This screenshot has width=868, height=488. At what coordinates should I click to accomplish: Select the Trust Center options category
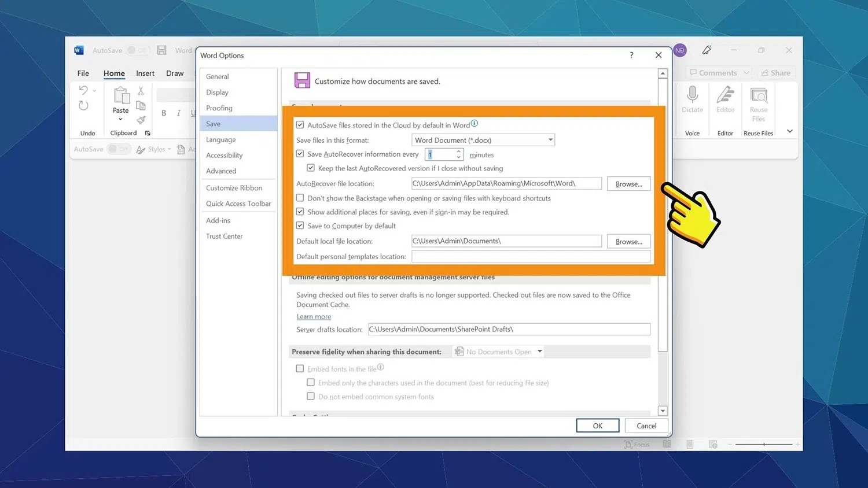point(238,236)
